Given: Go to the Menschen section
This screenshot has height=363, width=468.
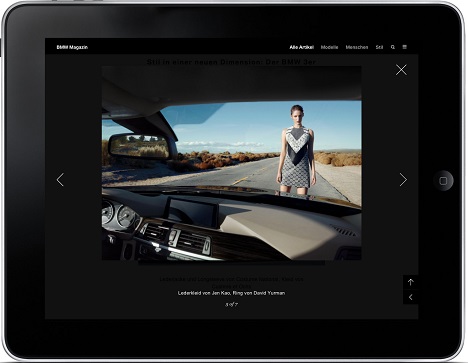Looking at the screenshot, I should 357,47.
